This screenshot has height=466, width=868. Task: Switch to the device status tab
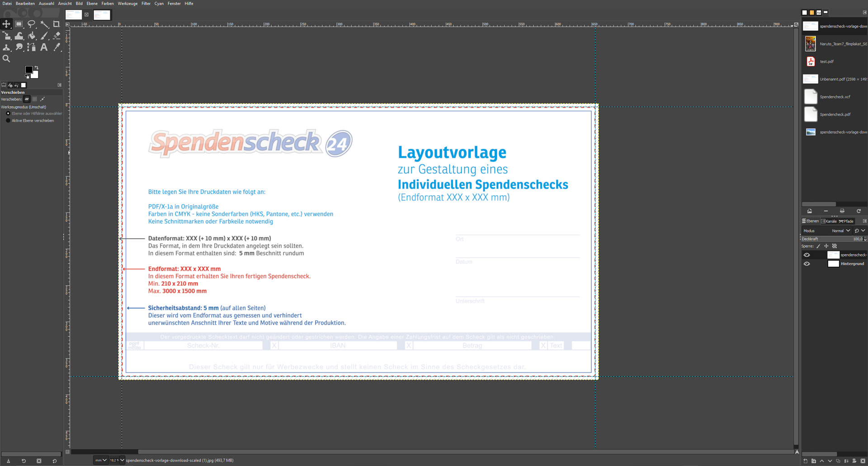(10, 85)
